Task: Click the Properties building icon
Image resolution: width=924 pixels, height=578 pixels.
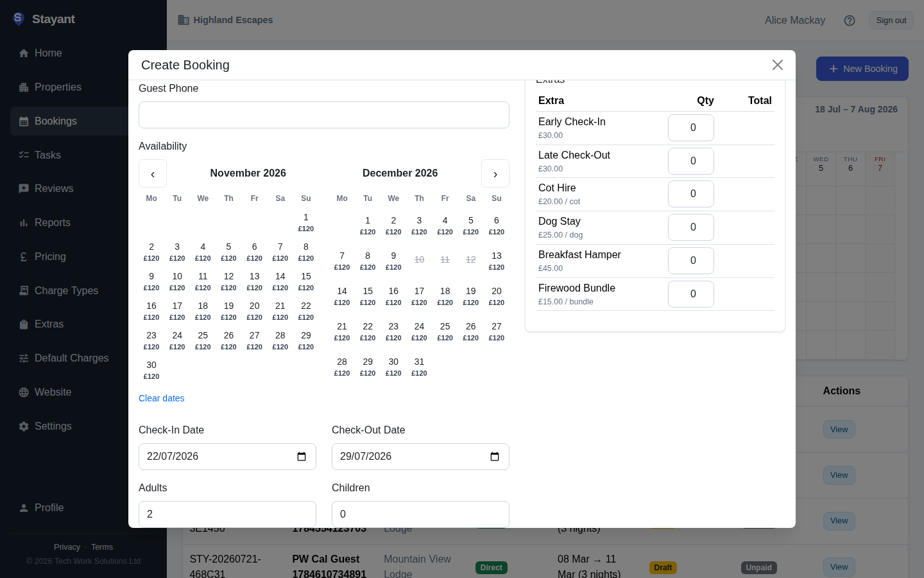Action: (24, 87)
